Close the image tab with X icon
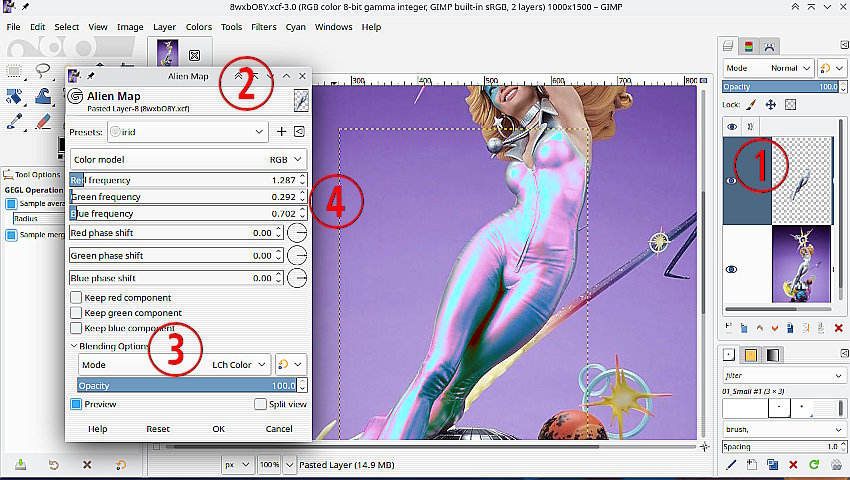This screenshot has height=480, width=850. [194, 55]
